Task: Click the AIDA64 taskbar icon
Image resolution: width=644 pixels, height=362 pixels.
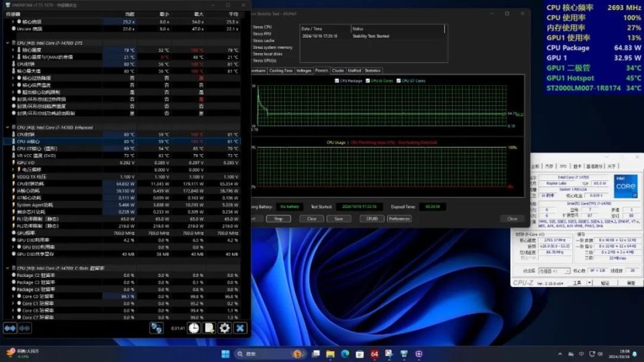Action: (374, 353)
